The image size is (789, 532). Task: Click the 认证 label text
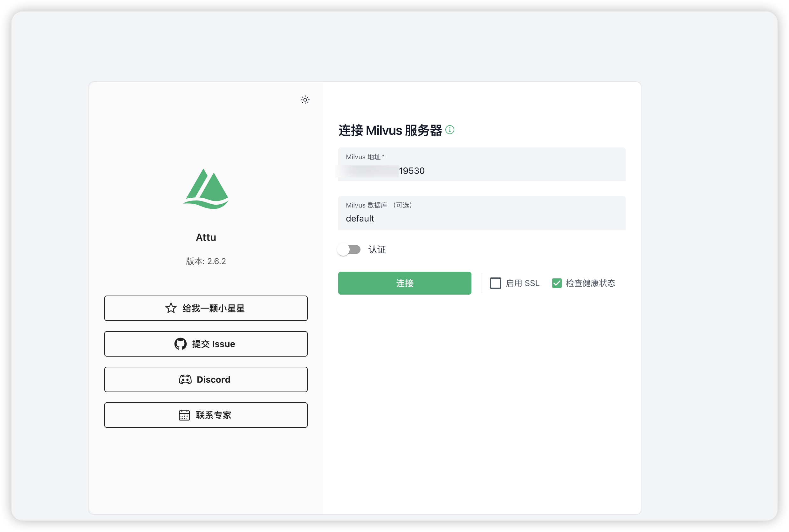(377, 250)
